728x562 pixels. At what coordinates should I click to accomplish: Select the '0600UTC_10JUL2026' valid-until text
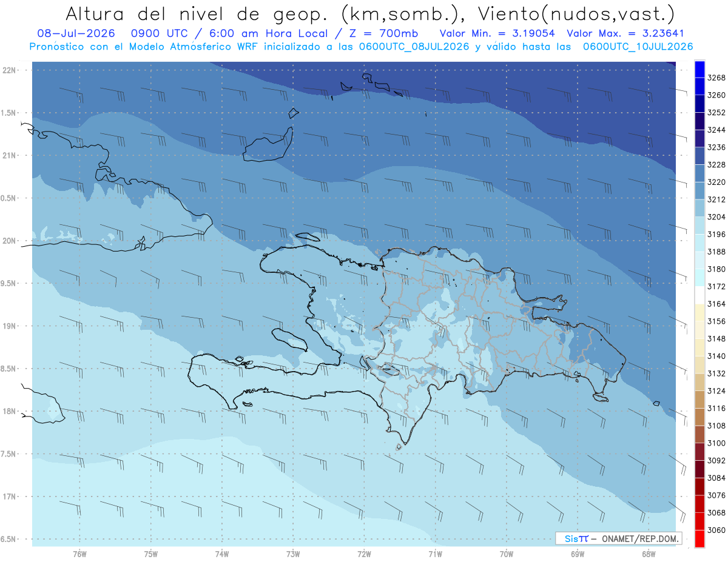coord(638,46)
